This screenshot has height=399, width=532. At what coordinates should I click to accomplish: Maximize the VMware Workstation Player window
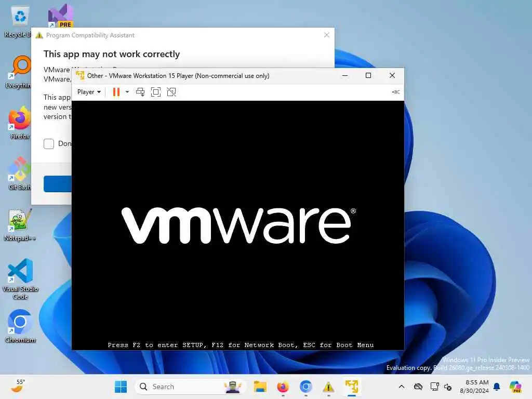click(x=368, y=75)
